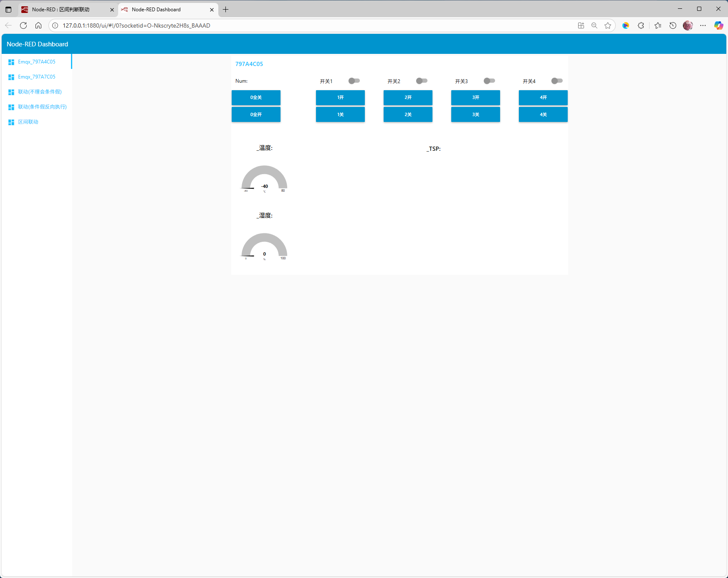Open the browser extensions icon
728x578 pixels.
point(641,25)
